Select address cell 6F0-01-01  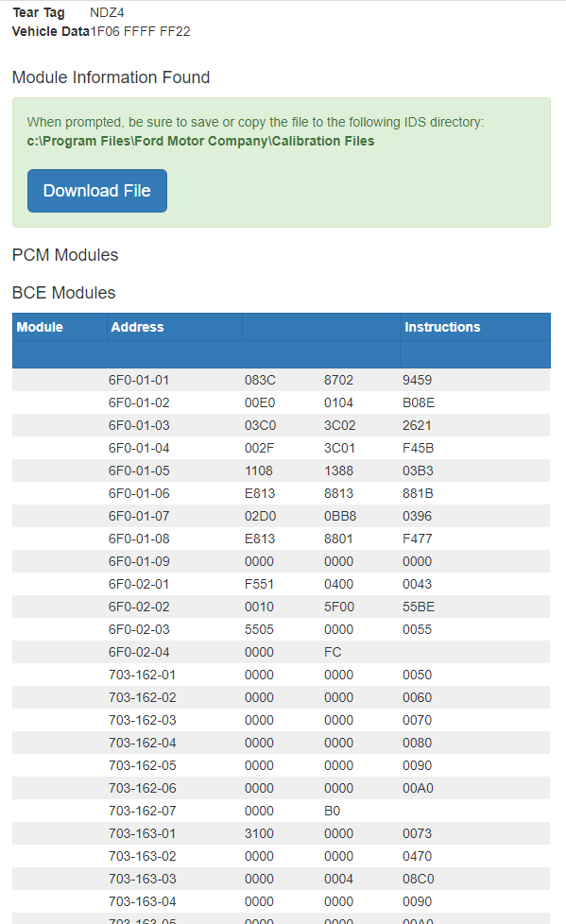click(x=139, y=380)
